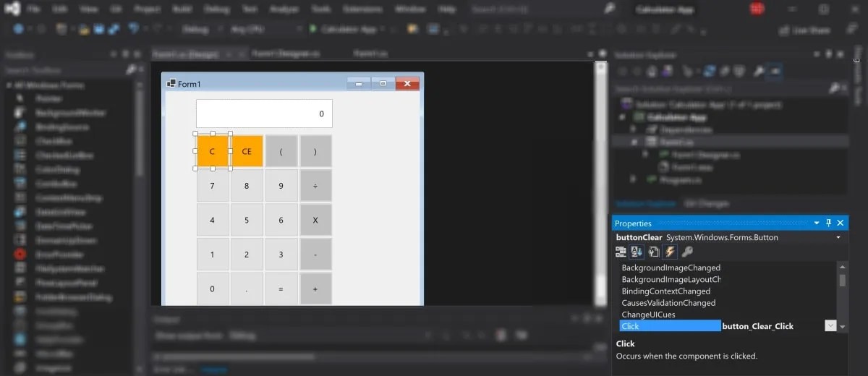Open the File menu
Image resolution: width=868 pixels, height=376 pixels.
35,9
